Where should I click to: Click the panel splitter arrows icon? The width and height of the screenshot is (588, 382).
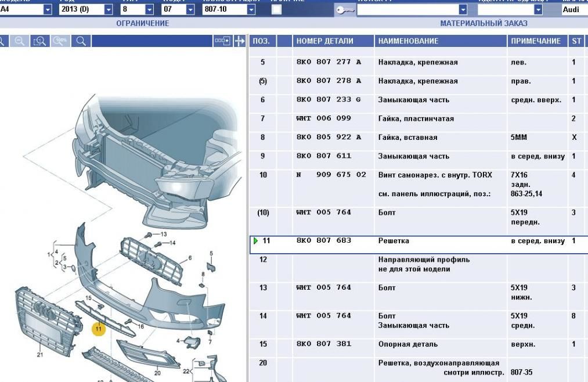(240, 41)
